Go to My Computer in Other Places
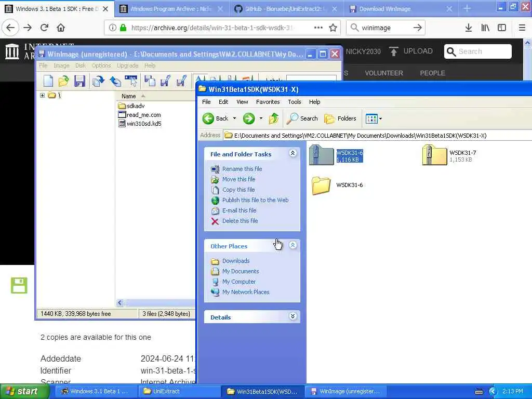The image size is (532, 399). pyautogui.click(x=239, y=282)
